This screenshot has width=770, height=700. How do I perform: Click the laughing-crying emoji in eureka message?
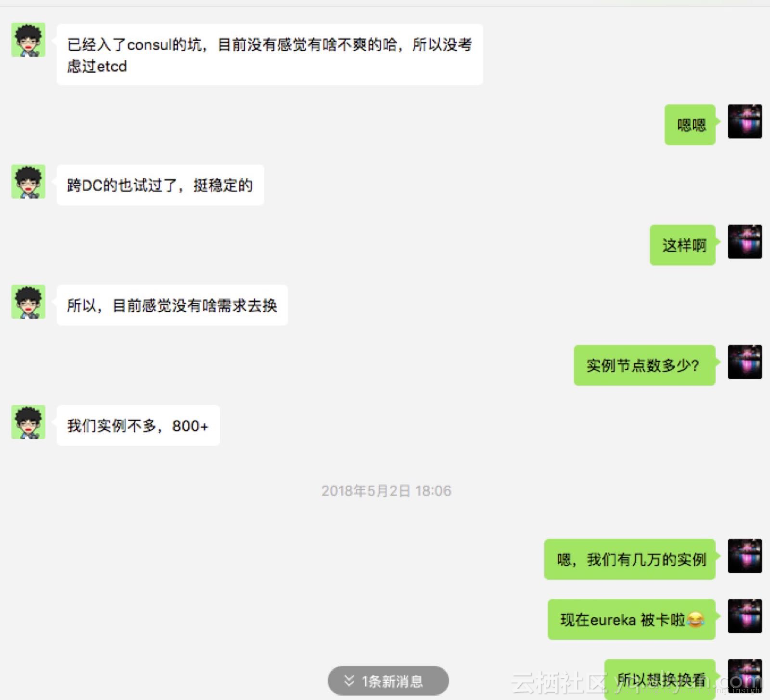click(x=695, y=620)
